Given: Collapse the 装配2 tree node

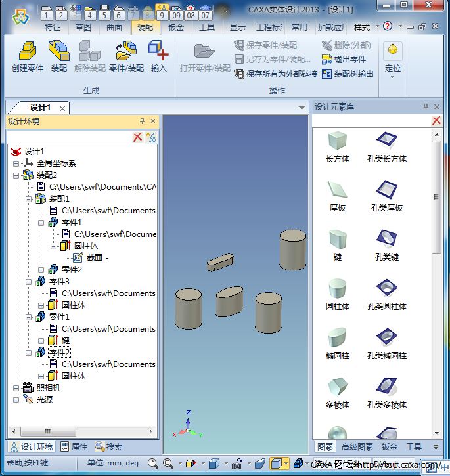Looking at the screenshot, I should (16, 175).
